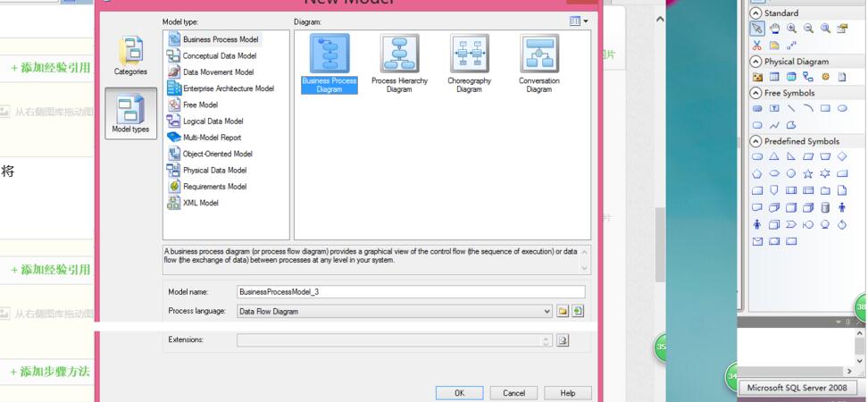Open the diagram view style dropdown

(578, 21)
